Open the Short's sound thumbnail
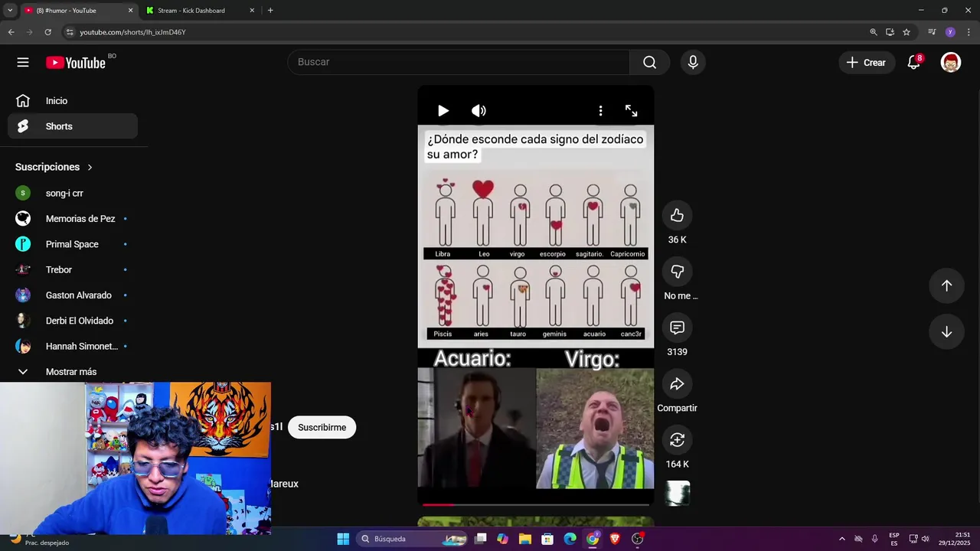 tap(678, 494)
